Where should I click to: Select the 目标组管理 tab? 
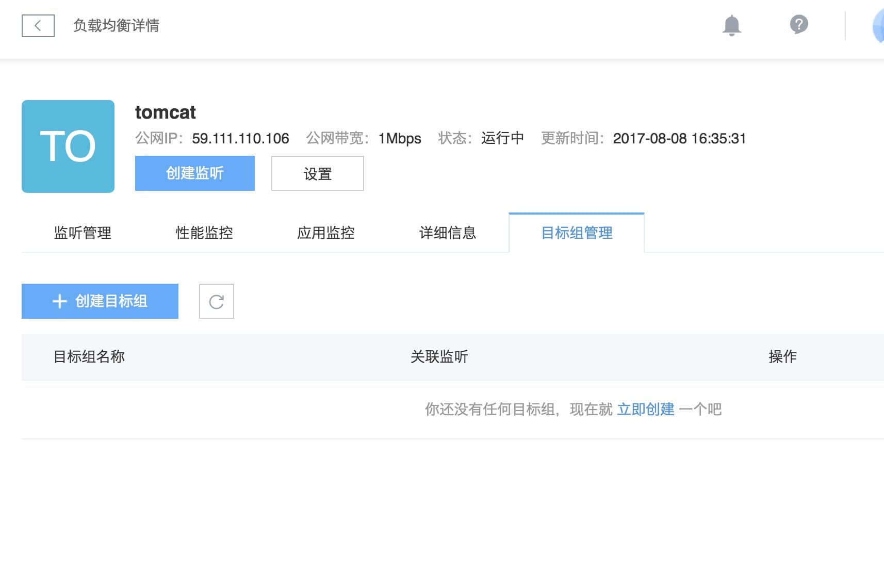point(577,233)
